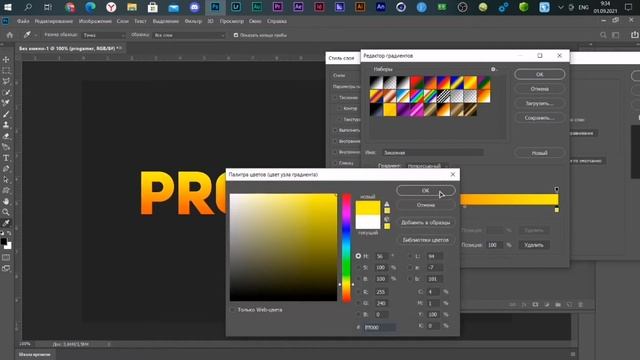
Task: Click 'Загрузить...' in Gradient Editor
Action: [540, 103]
